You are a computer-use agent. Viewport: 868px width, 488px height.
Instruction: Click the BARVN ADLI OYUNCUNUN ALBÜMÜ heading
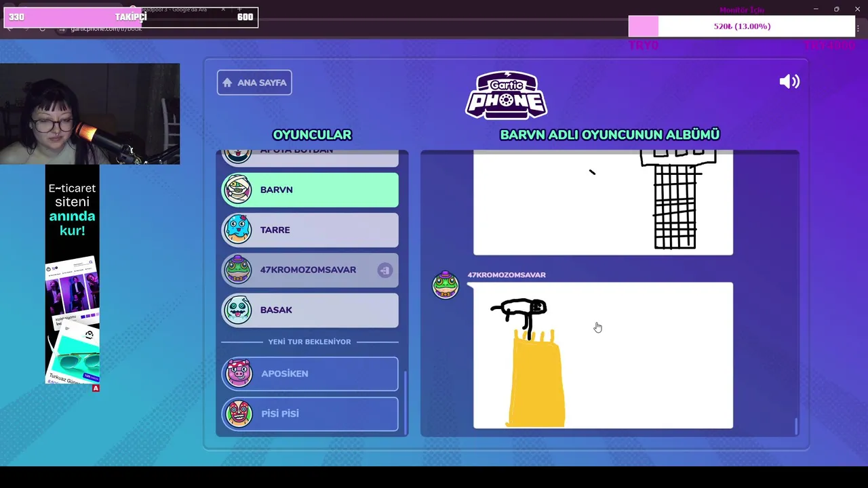[x=610, y=135]
